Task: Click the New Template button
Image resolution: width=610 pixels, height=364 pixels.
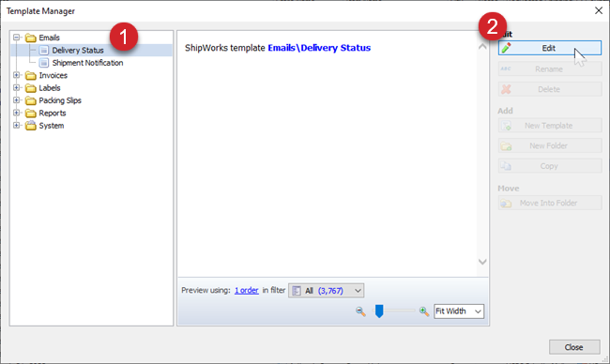Action: 550,126
